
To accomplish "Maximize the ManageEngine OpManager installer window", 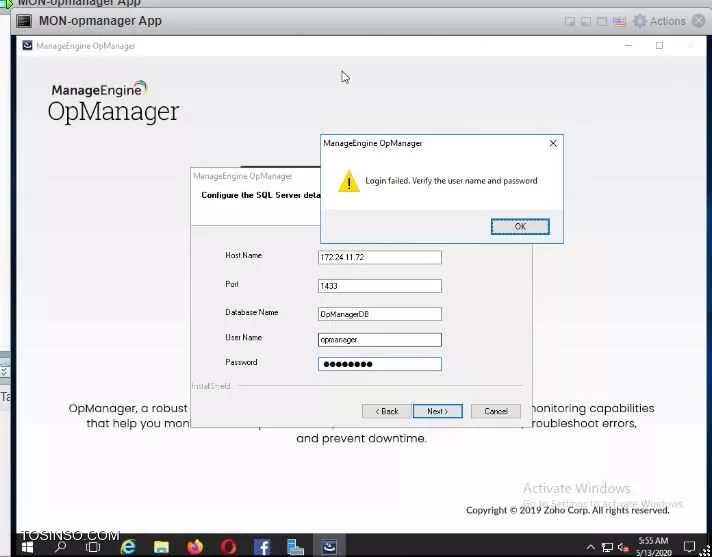I will (x=659, y=45).
